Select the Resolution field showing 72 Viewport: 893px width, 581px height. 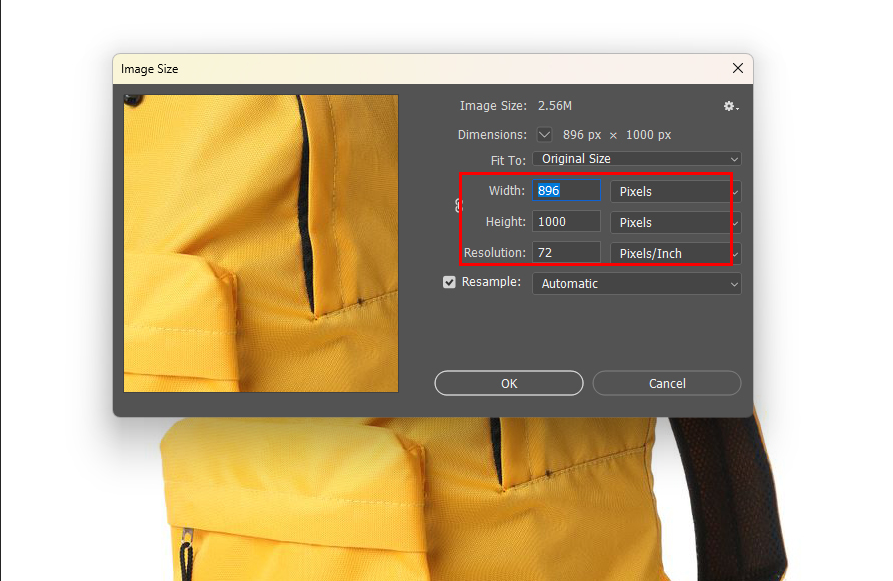click(566, 253)
